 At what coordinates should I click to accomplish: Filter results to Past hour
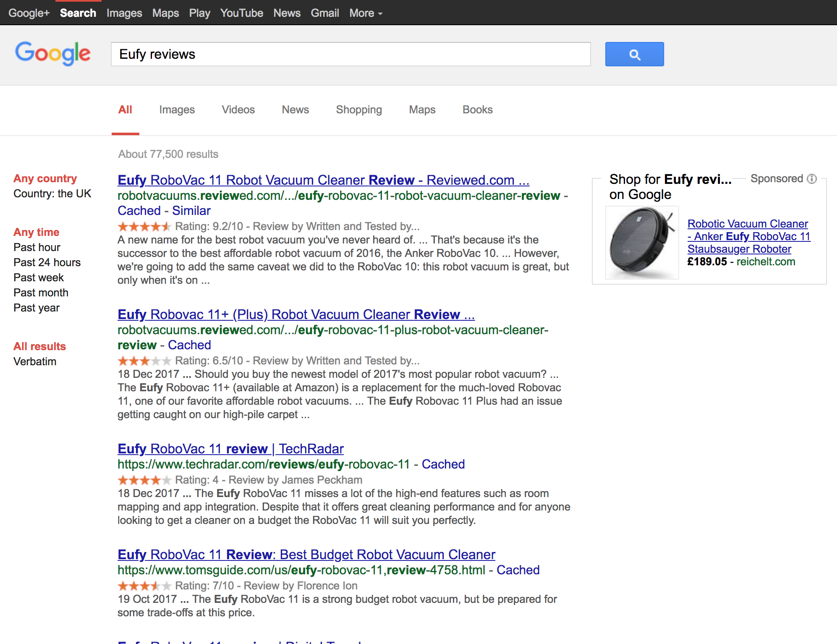(x=37, y=247)
